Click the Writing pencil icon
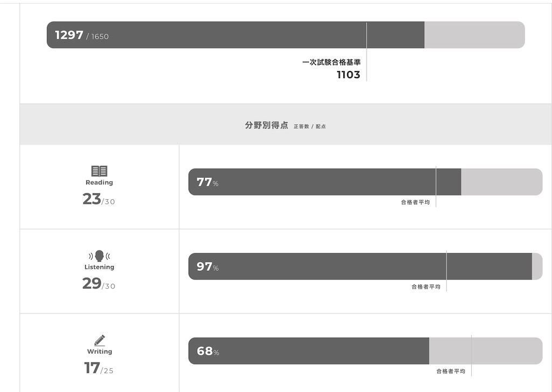 pyautogui.click(x=100, y=340)
